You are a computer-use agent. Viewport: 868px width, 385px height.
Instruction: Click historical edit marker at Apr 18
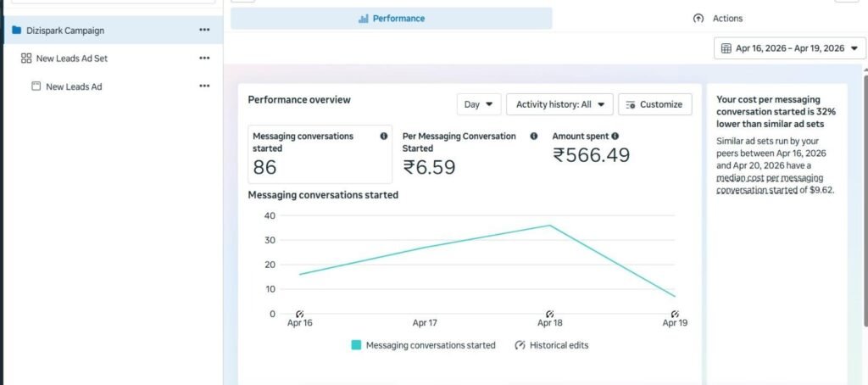[549, 314]
